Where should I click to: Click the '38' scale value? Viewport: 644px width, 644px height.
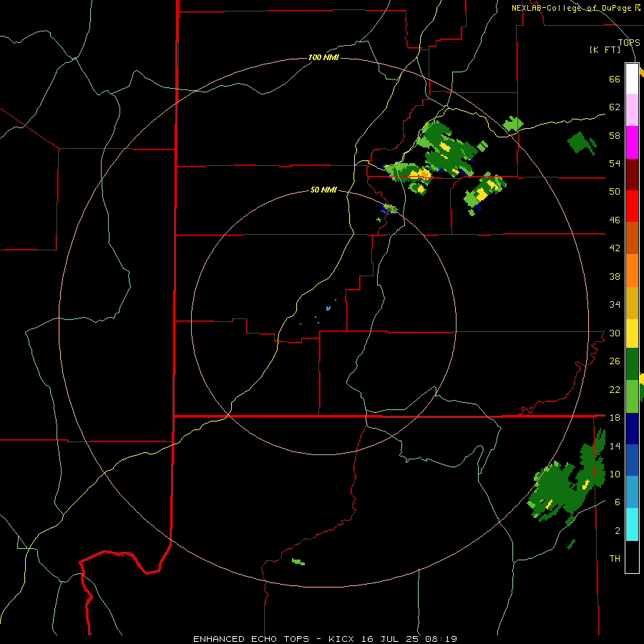click(615, 276)
